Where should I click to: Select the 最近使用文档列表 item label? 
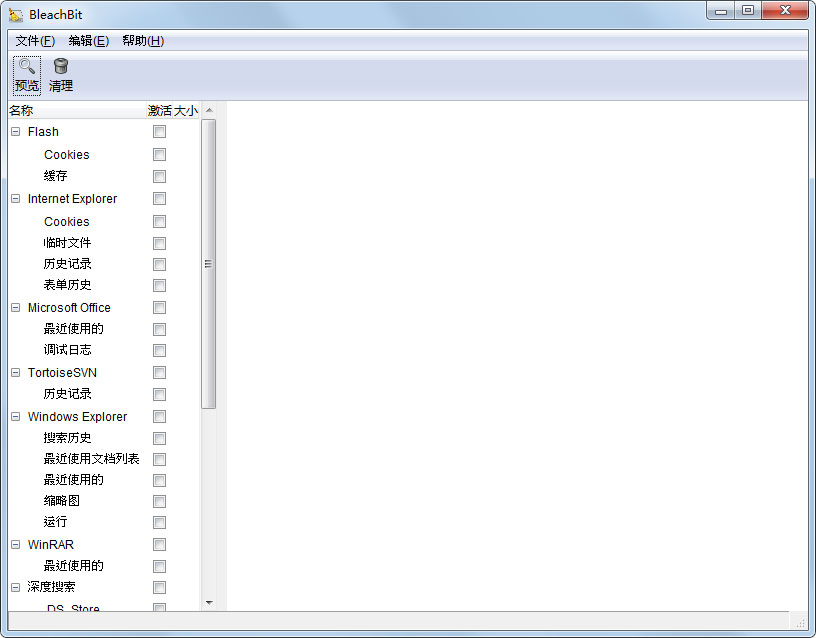pos(92,459)
